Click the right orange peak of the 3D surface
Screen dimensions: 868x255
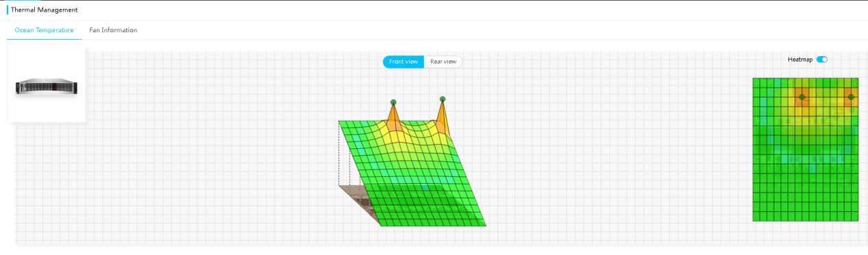(443, 118)
